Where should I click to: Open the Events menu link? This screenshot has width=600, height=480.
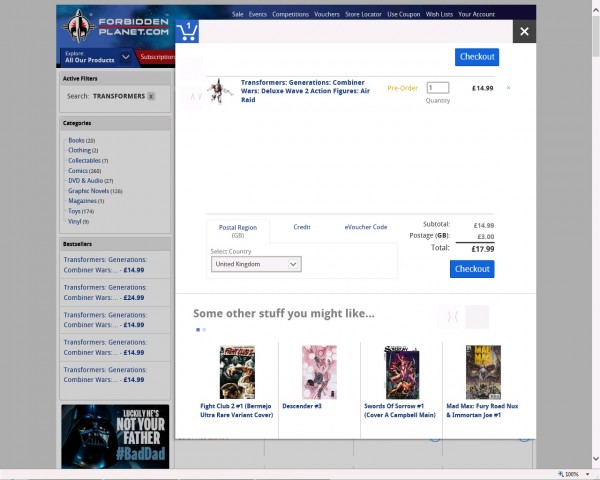[258, 14]
